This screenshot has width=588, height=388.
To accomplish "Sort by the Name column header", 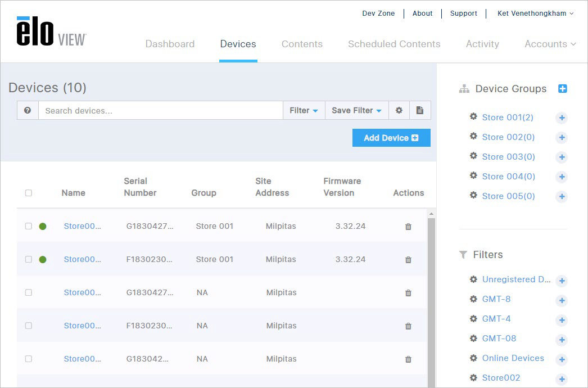I will [x=74, y=193].
